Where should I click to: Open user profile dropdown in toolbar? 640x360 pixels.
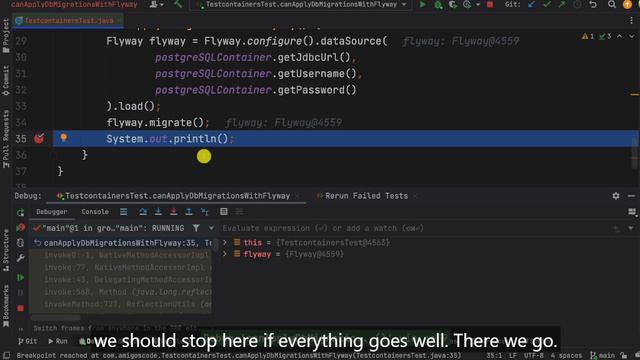157,4
